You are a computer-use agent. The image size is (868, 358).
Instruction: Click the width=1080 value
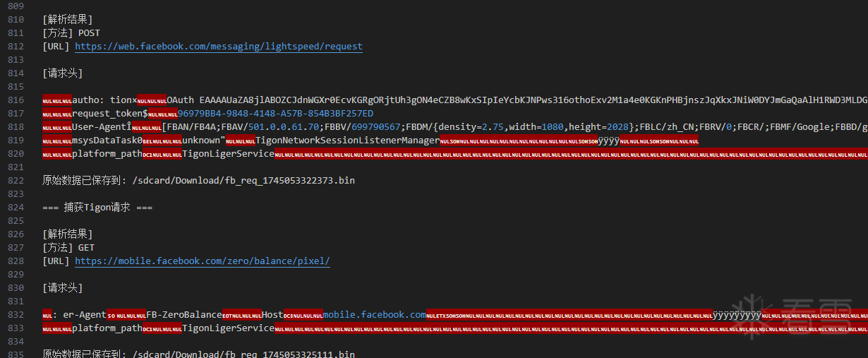pos(536,127)
